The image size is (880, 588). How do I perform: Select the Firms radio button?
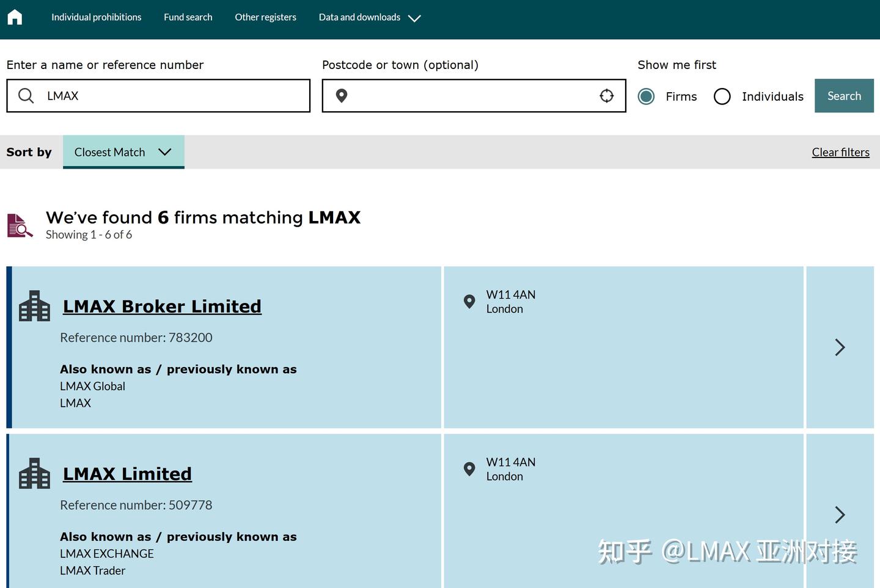tap(646, 96)
